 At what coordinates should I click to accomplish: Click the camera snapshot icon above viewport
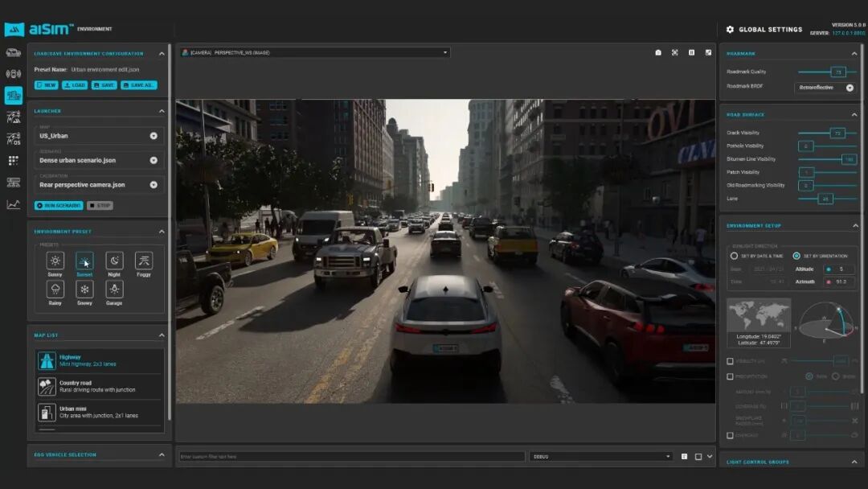658,52
